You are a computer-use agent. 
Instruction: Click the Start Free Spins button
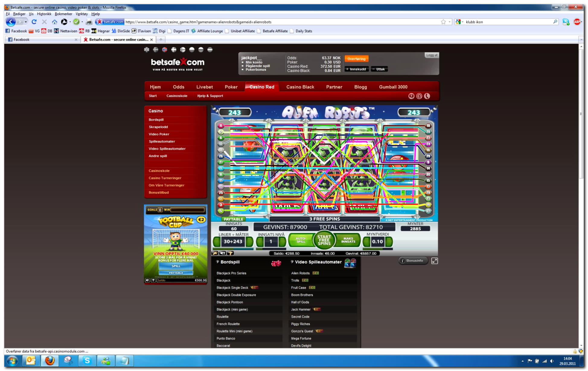tap(324, 240)
